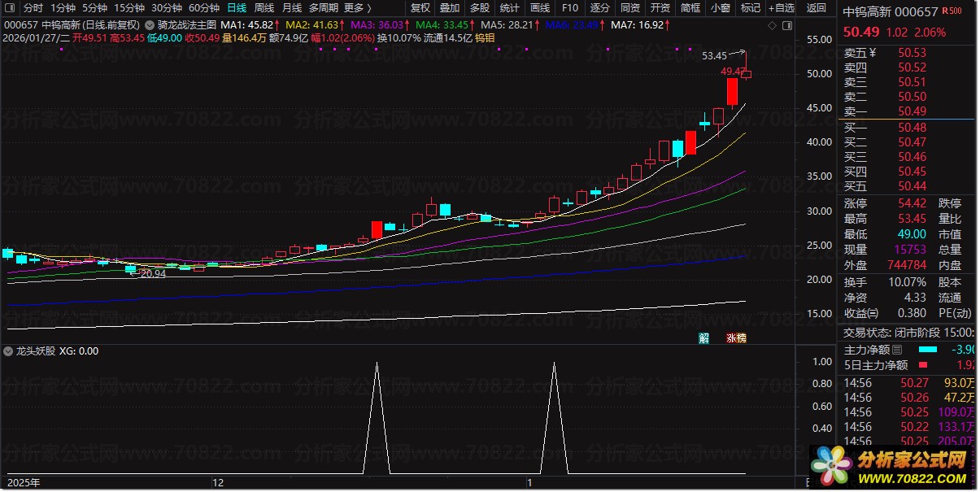The width and height of the screenshot is (980, 492).
Task: Click the 20.94 low price label on chart
Action: [x=153, y=273]
